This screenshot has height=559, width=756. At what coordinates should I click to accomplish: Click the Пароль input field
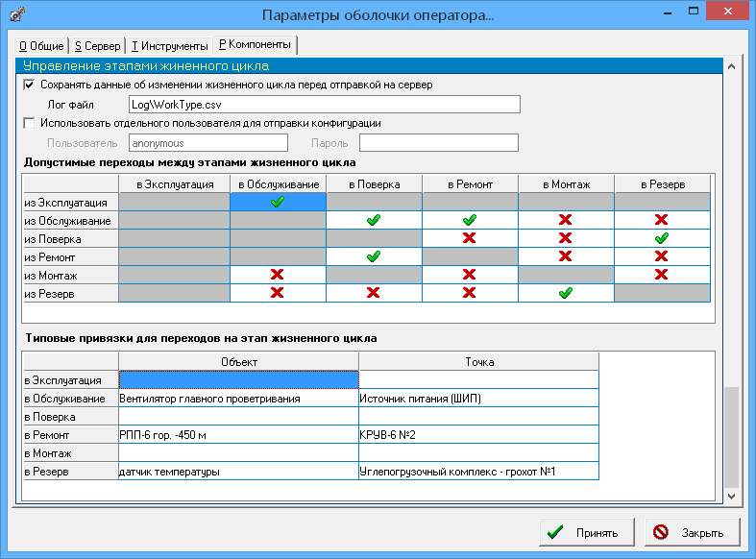coord(439,143)
